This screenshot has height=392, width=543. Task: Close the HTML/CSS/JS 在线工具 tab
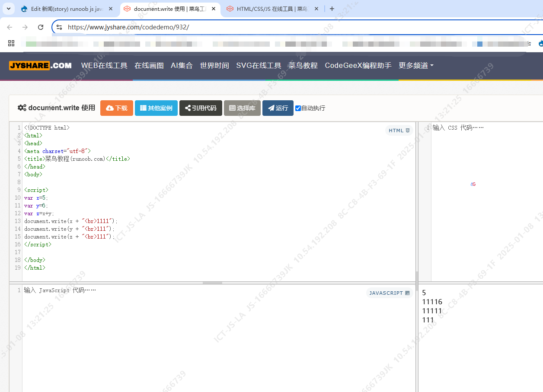316,9
